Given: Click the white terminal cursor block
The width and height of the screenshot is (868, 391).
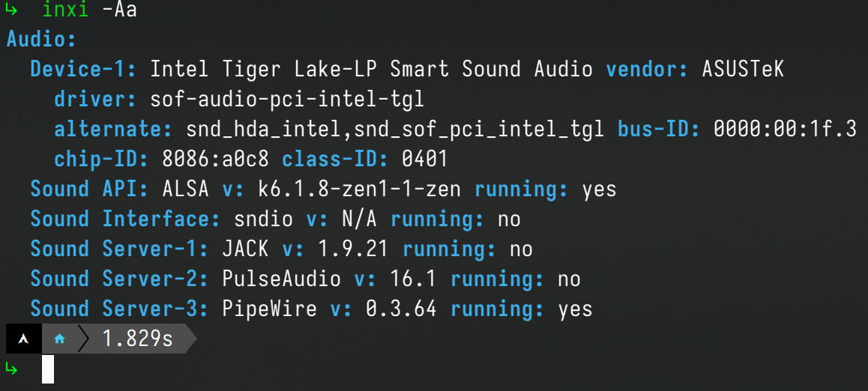Looking at the screenshot, I should (x=48, y=369).
